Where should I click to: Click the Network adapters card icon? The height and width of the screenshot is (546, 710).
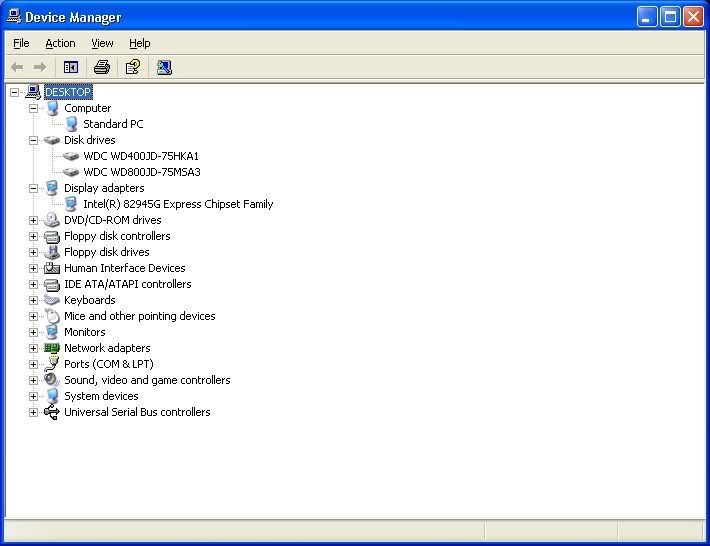point(52,348)
